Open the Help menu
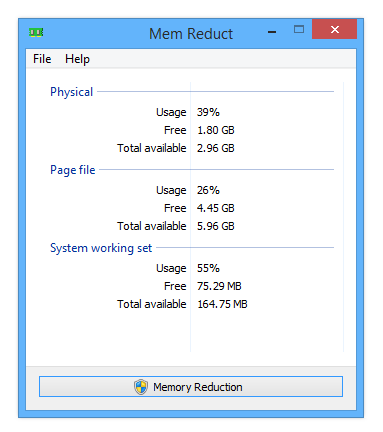The image size is (383, 432). [77, 59]
